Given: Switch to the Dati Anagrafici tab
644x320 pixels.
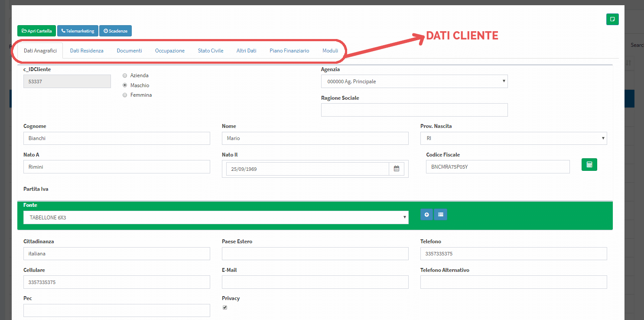Looking at the screenshot, I should 40,51.
